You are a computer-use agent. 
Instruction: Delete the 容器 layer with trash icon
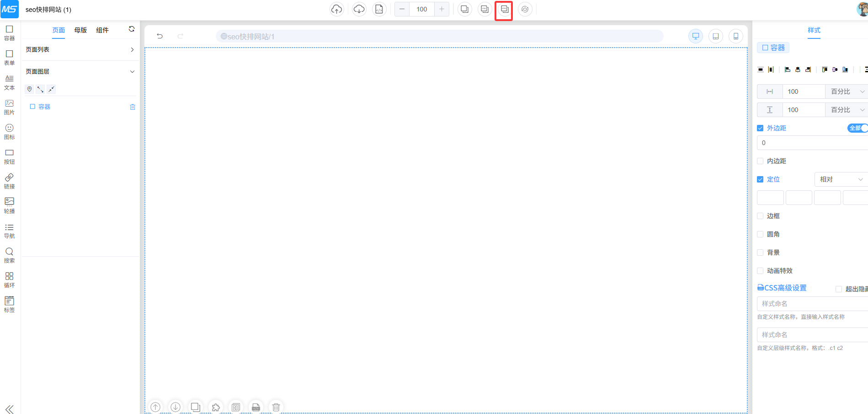pyautogui.click(x=133, y=107)
